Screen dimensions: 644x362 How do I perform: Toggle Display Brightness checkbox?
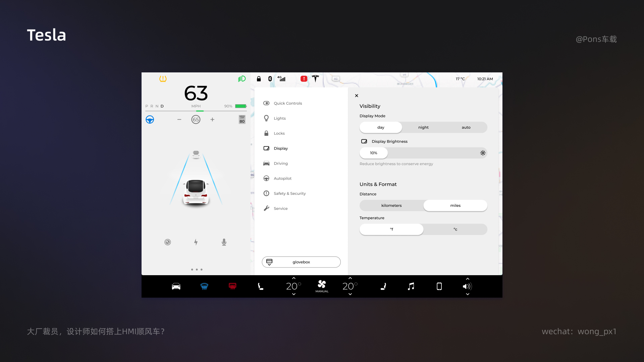364,141
